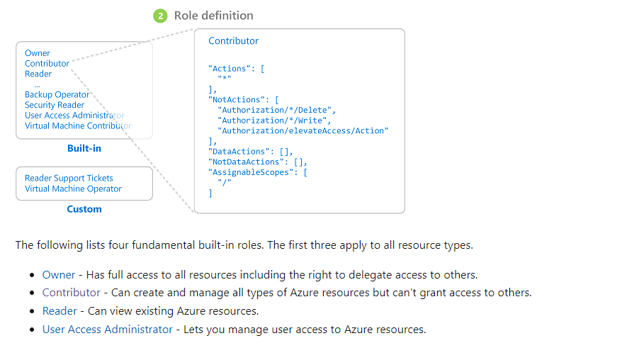Select Reader Support Tickets custom role
Image resolution: width=644 pixels, height=348 pixels.
click(x=69, y=179)
